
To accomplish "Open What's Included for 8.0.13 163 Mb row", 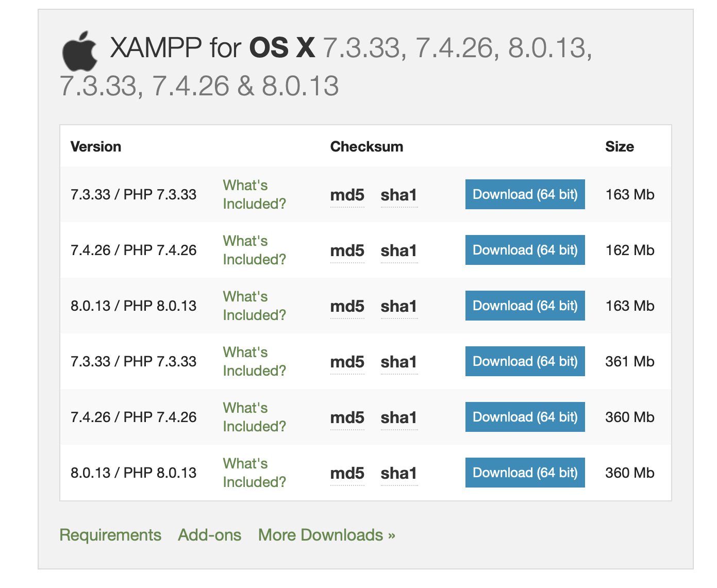I will pyautogui.click(x=254, y=306).
